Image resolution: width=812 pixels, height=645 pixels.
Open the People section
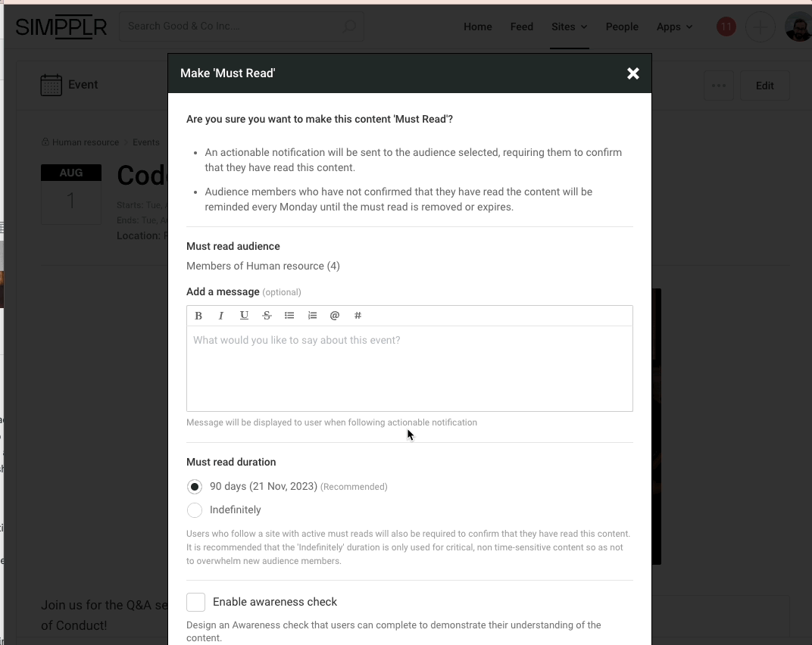coord(622,26)
